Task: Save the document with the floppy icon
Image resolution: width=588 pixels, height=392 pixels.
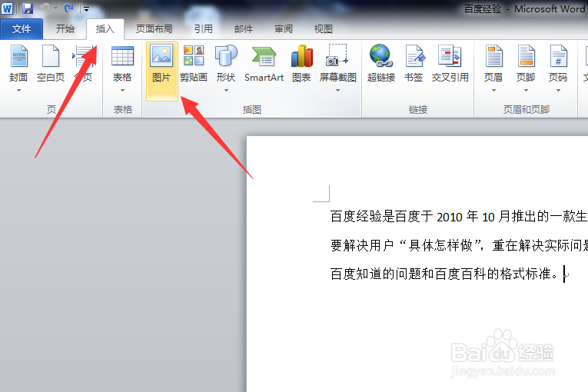Action: tap(28, 8)
